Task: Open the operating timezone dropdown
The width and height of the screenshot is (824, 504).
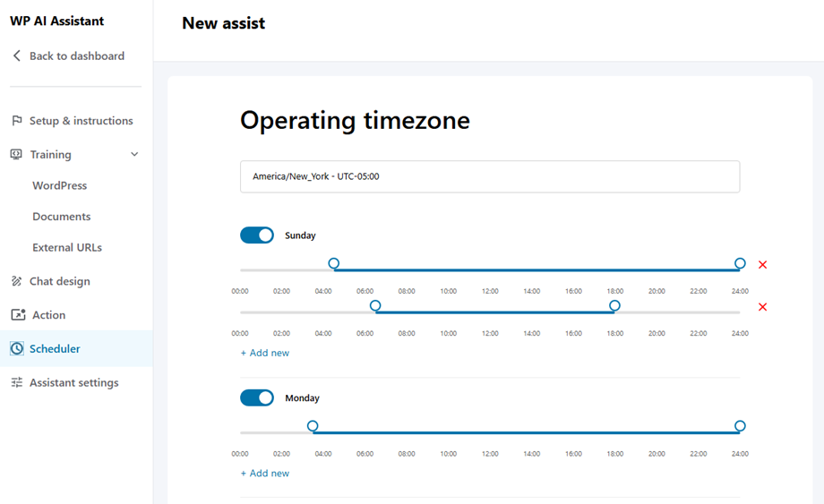Action: pos(490,176)
